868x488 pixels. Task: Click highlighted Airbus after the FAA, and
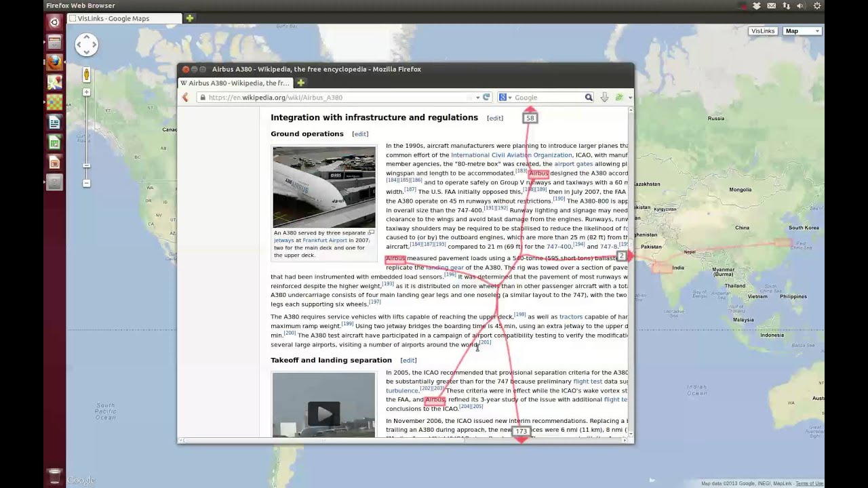tap(435, 400)
